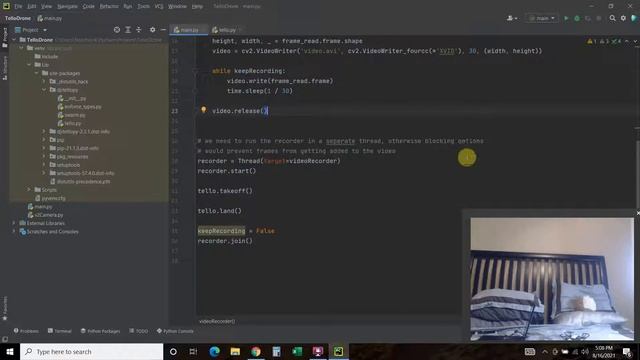Open the Tools menu
This screenshot has height=360, width=640.
point(143,7)
